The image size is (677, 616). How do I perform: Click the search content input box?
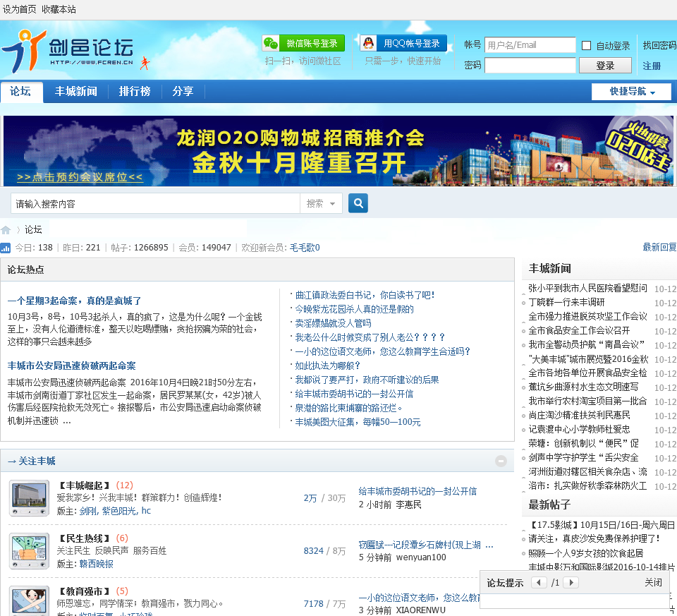pos(155,203)
